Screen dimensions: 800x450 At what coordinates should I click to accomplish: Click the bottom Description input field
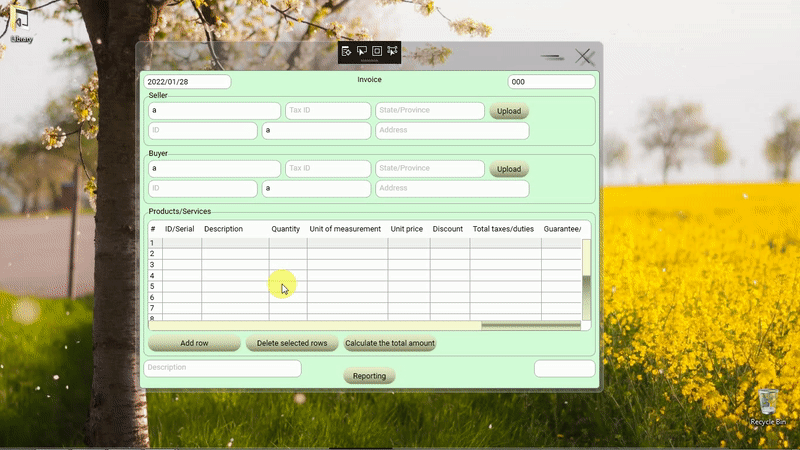222,368
